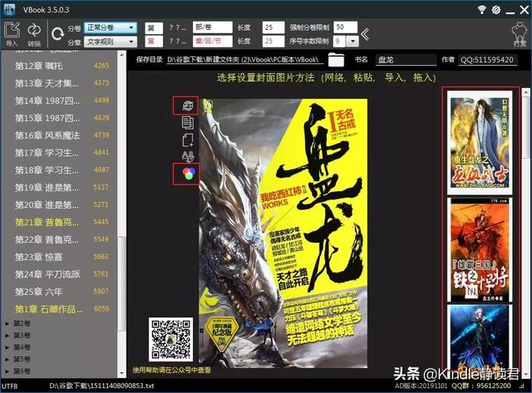Choose the 重生盘龙之 cover thumbnail

(x=480, y=143)
